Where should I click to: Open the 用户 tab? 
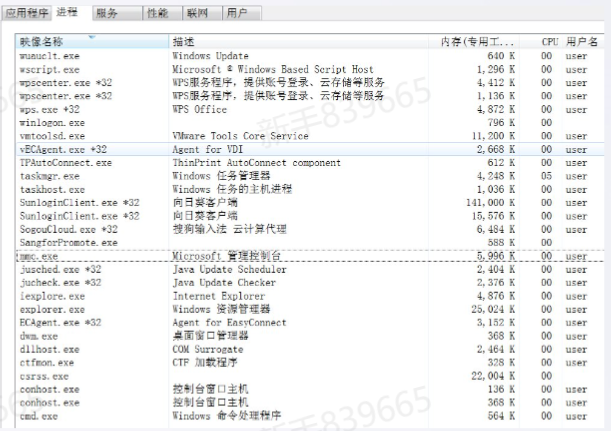tap(242, 13)
